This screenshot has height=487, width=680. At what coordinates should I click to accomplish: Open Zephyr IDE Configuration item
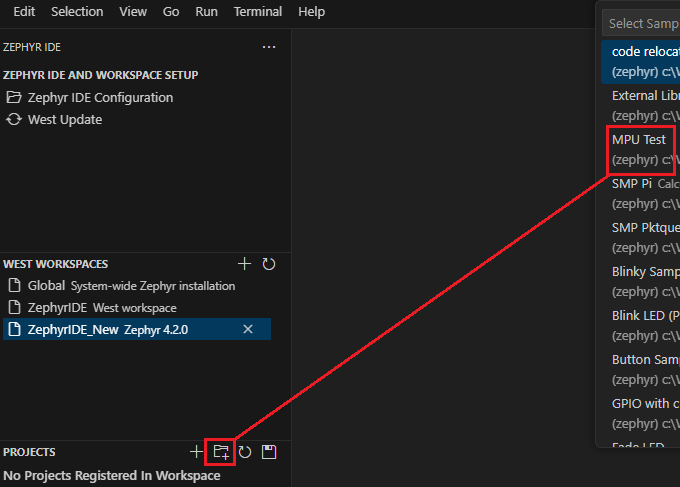click(100, 98)
